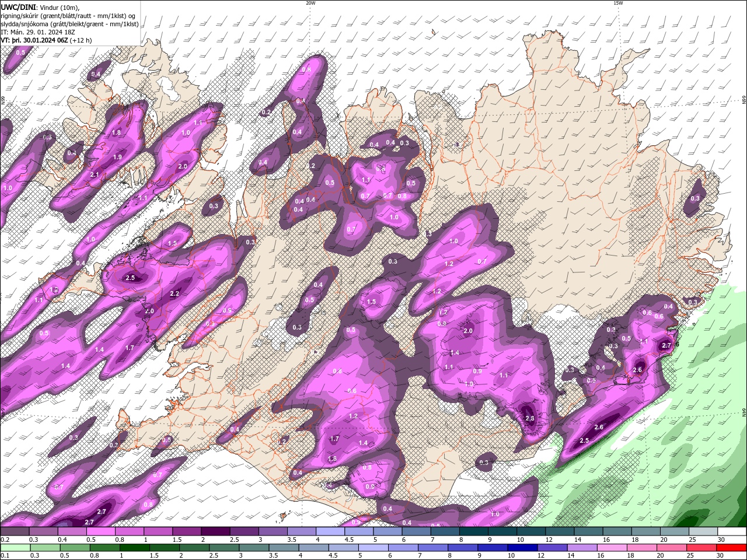Click the 2.1 snowfall value on the map
Viewport: 747px width, 560px height.
(95, 174)
